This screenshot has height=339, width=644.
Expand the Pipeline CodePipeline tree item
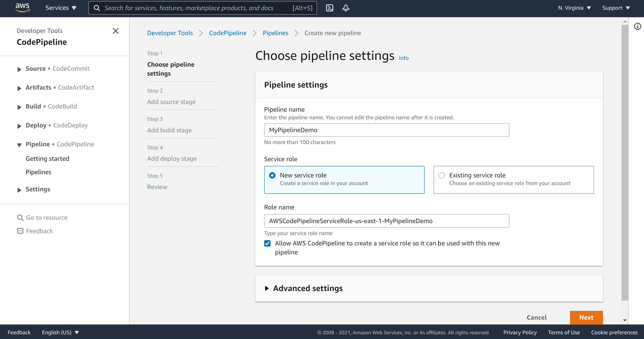tap(19, 144)
